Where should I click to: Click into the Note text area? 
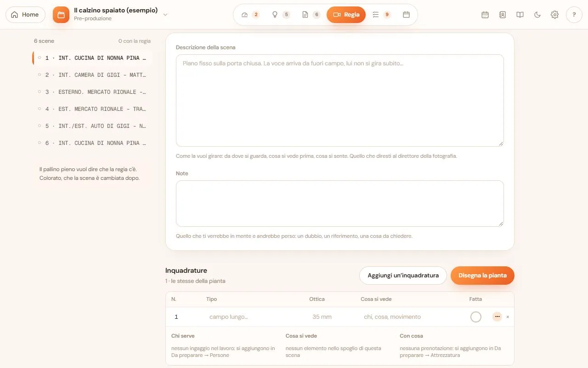pos(340,203)
